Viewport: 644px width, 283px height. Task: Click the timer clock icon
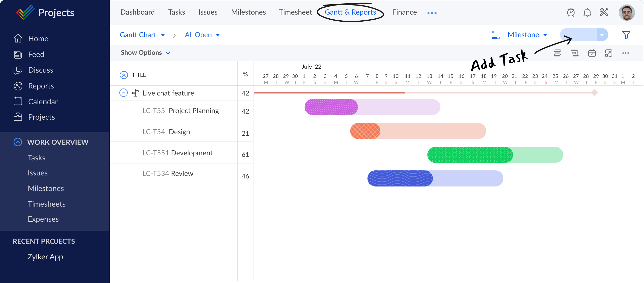pyautogui.click(x=571, y=12)
